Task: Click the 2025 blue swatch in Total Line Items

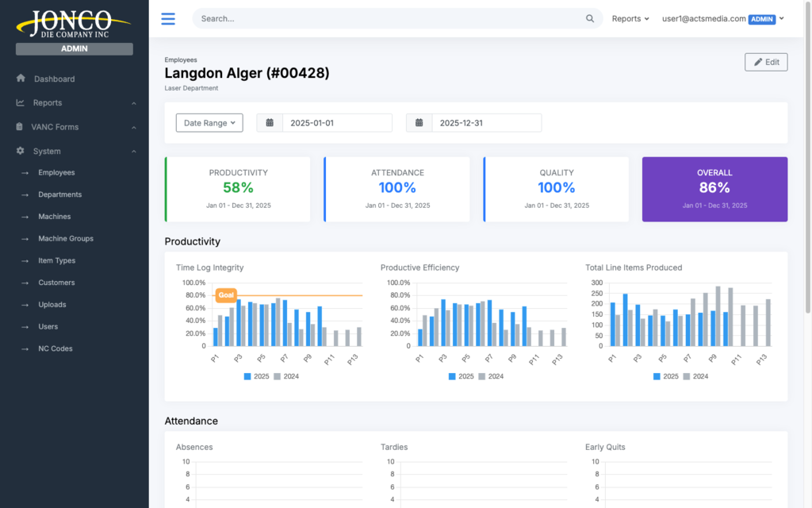Action: (657, 376)
